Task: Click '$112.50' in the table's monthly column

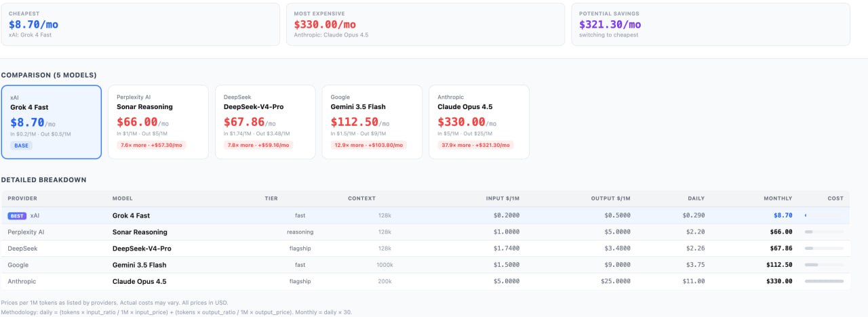Action: 779,265
